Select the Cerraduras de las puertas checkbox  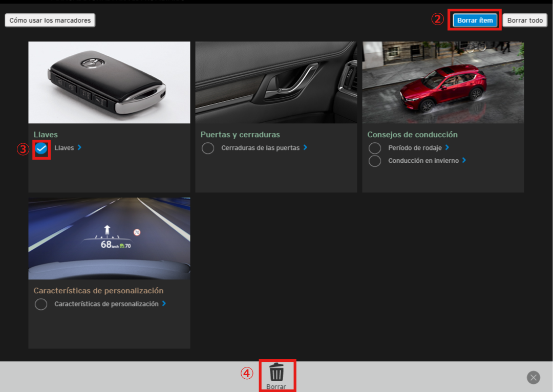(208, 148)
